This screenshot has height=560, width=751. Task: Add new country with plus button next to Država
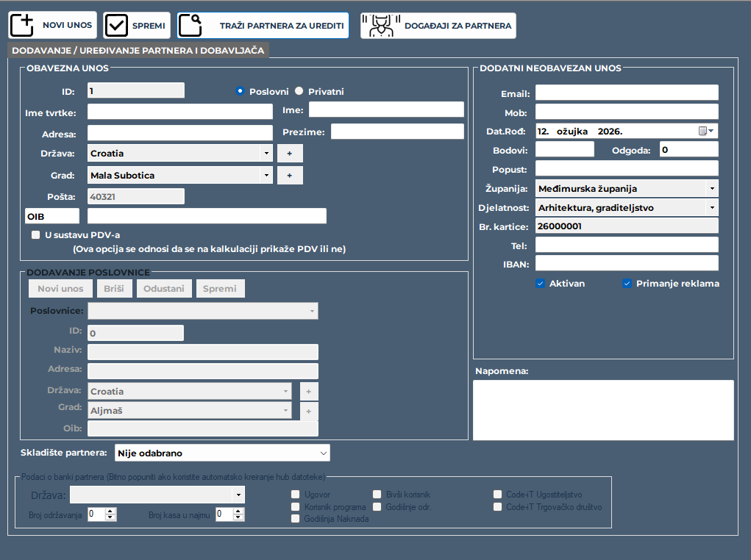(289, 154)
